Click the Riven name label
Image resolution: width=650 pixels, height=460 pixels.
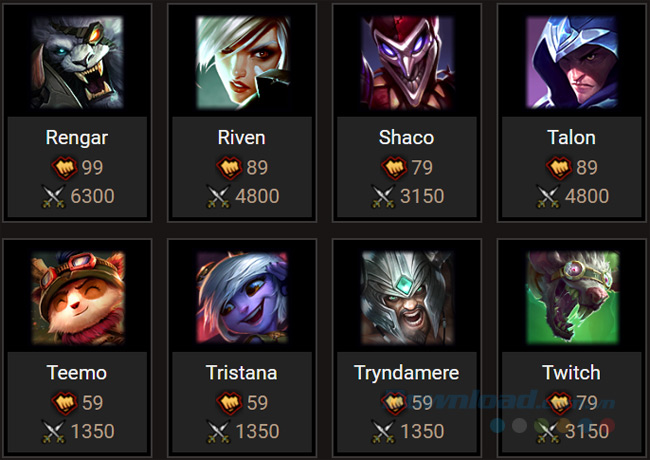point(241,138)
